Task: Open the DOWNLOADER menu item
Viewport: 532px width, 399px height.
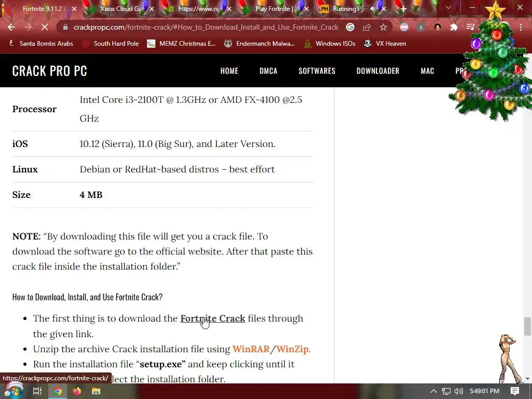Action: pos(378,71)
